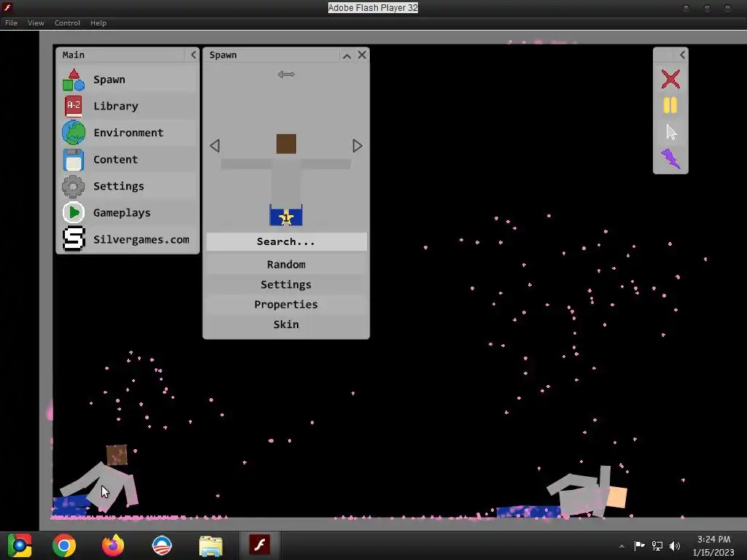Click the double-headed flip arrow in Spawn panel

click(286, 74)
